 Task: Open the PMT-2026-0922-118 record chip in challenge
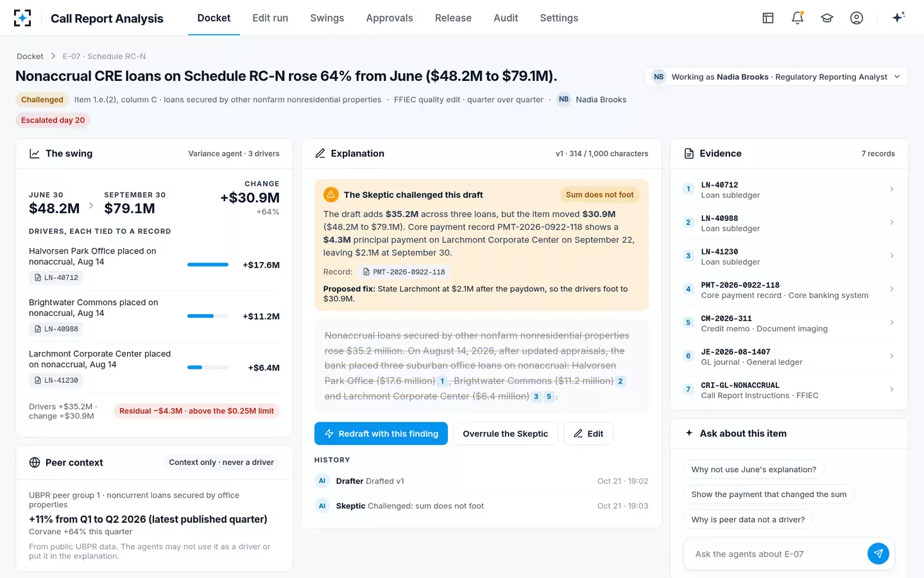404,272
